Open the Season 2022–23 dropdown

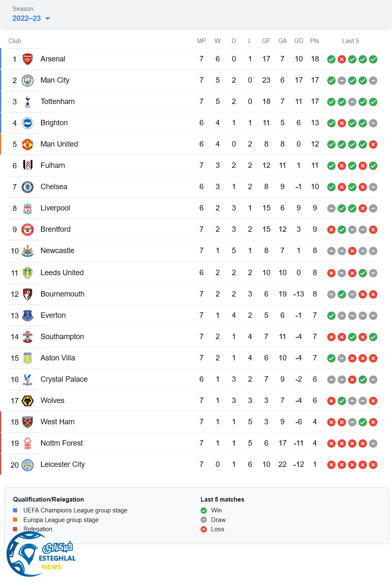click(x=27, y=18)
